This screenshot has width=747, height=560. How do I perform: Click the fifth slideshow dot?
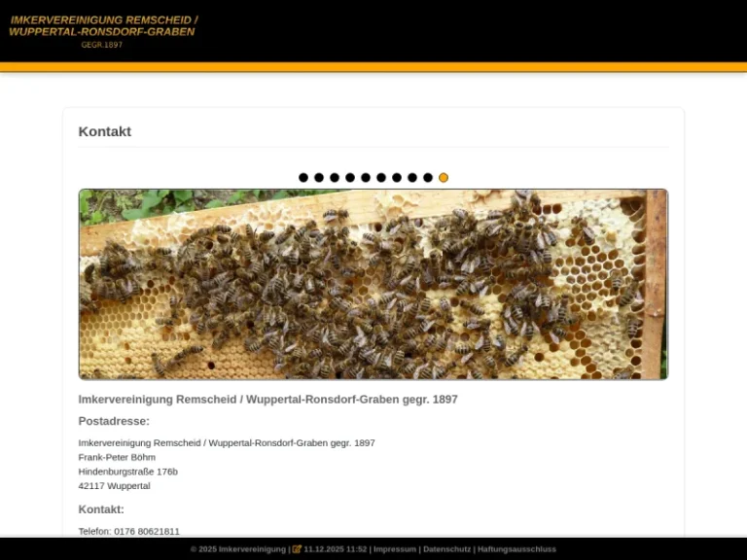pos(366,178)
